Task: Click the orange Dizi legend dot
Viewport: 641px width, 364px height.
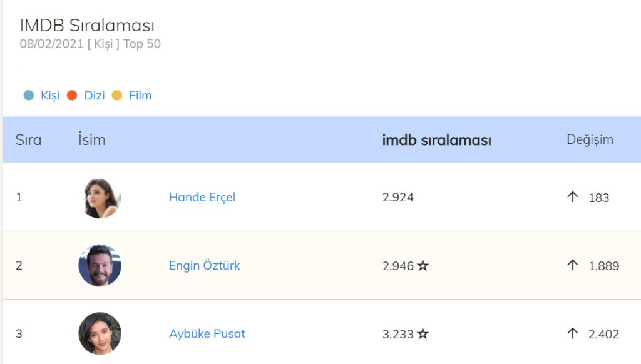Action: (72, 96)
